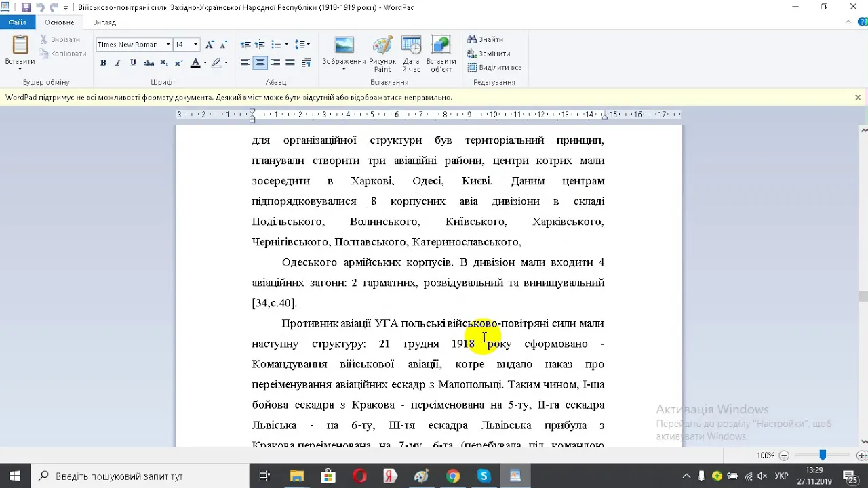Close the yellow WordPad warning bar
This screenshot has width=868, height=488.
point(858,98)
